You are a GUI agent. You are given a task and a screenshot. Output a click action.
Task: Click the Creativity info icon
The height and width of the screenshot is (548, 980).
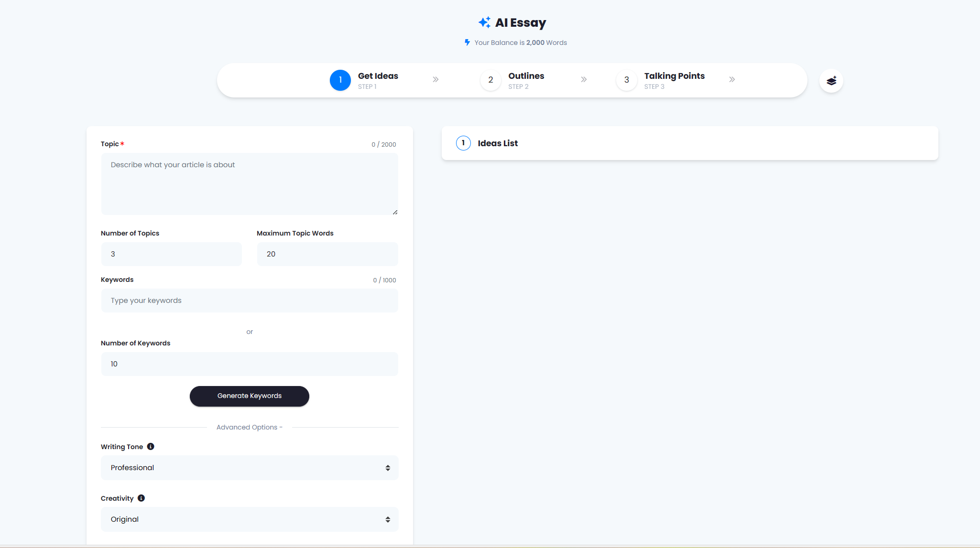coord(141,498)
